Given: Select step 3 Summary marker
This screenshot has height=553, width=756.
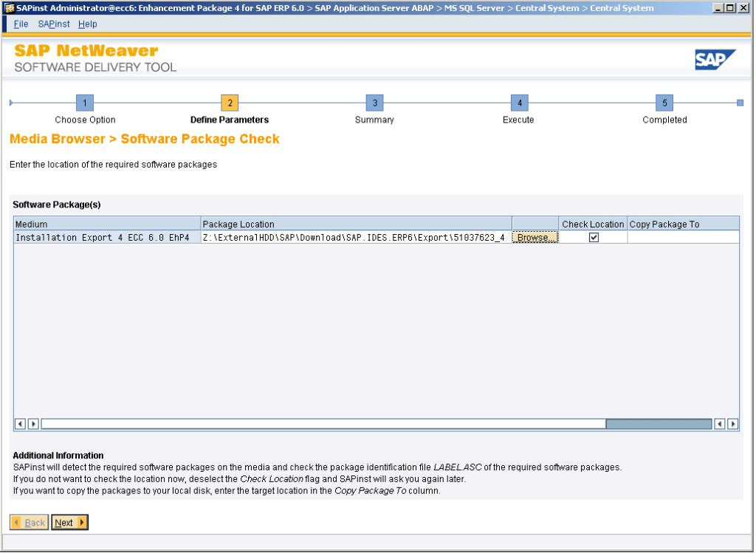Looking at the screenshot, I should [374, 103].
